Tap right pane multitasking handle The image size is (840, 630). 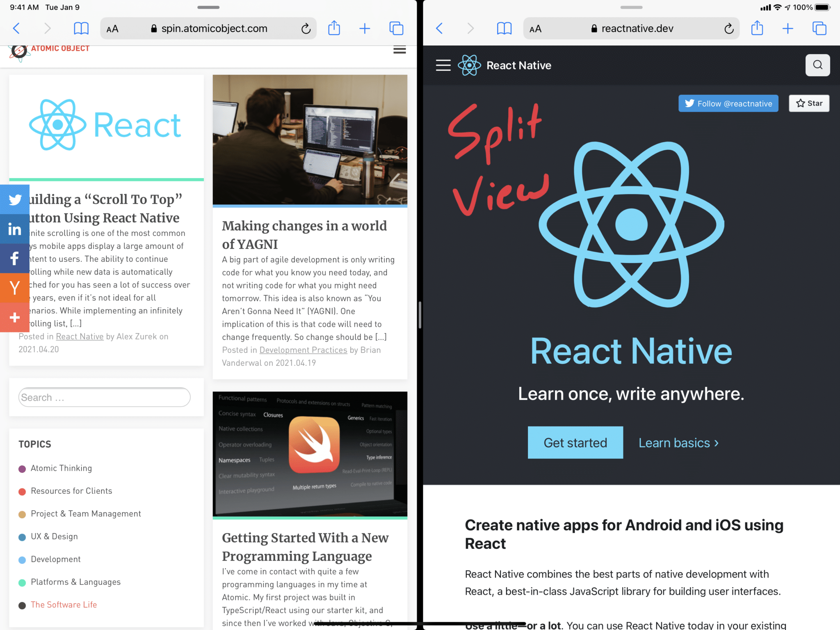tap(631, 7)
